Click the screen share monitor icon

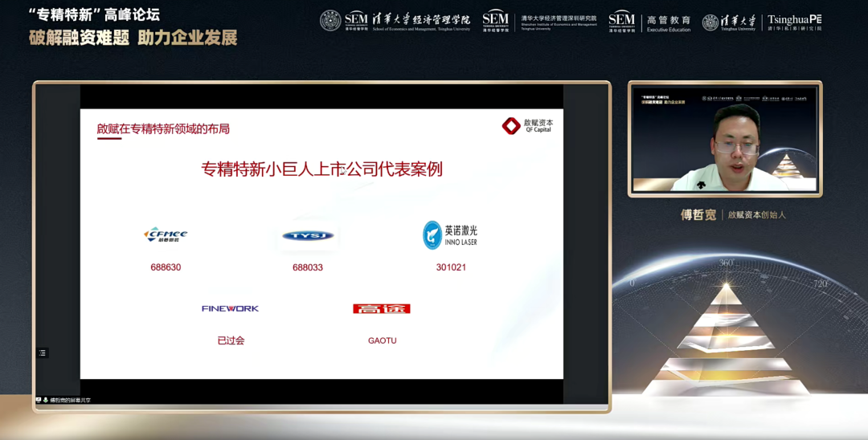tap(38, 400)
